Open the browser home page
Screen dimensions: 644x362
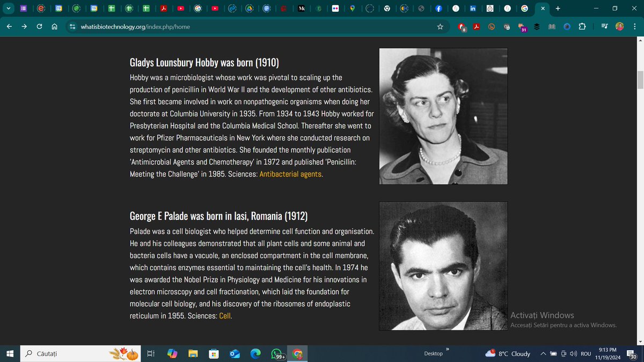click(54, 26)
